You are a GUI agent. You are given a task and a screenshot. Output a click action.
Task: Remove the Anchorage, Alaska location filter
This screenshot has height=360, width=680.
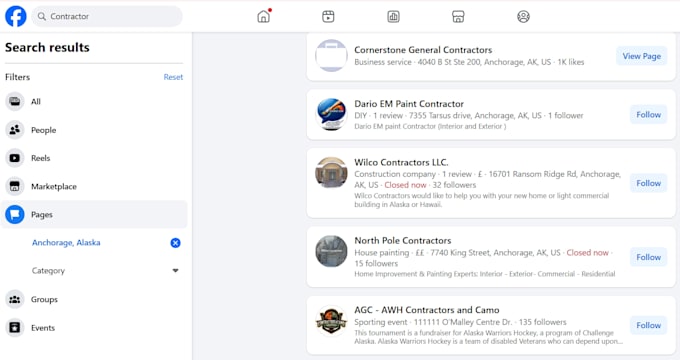[x=175, y=243]
